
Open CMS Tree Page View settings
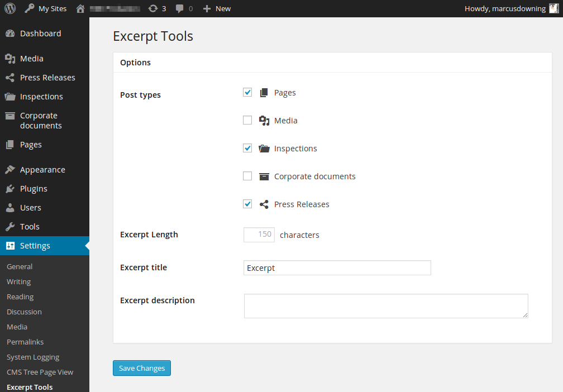tap(40, 372)
